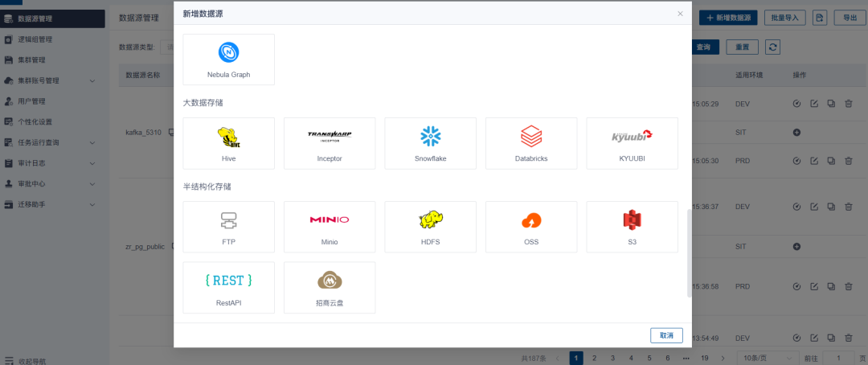Choose the Hive data source card

pyautogui.click(x=228, y=143)
